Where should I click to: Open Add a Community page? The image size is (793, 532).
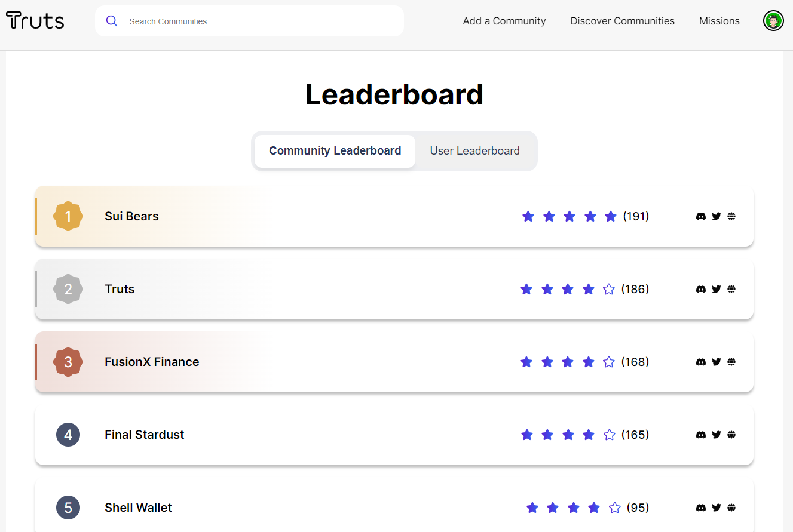click(x=504, y=21)
